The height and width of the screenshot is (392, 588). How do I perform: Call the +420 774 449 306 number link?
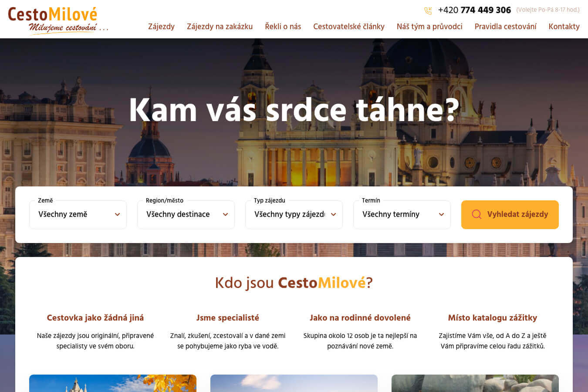click(474, 10)
